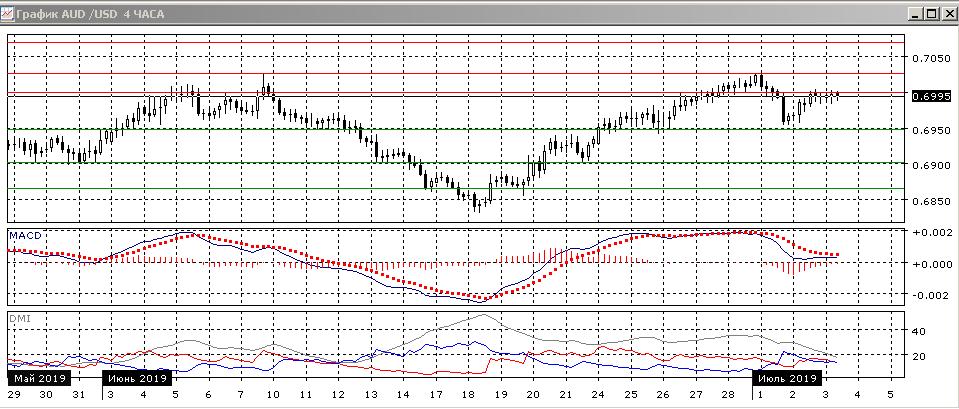Select the -0.002 MACD scale label
The image size is (959, 409).
[930, 295]
